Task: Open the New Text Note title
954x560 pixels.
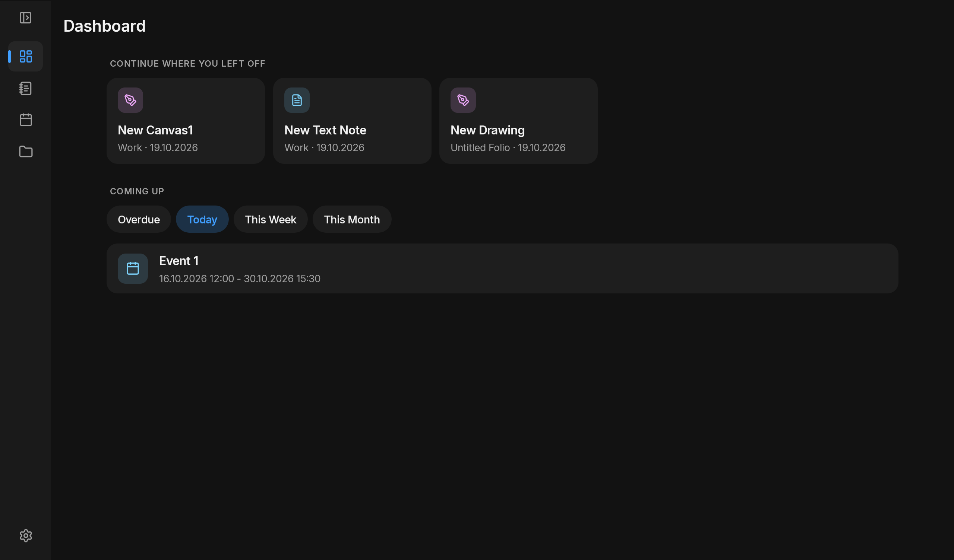Action: [x=325, y=130]
